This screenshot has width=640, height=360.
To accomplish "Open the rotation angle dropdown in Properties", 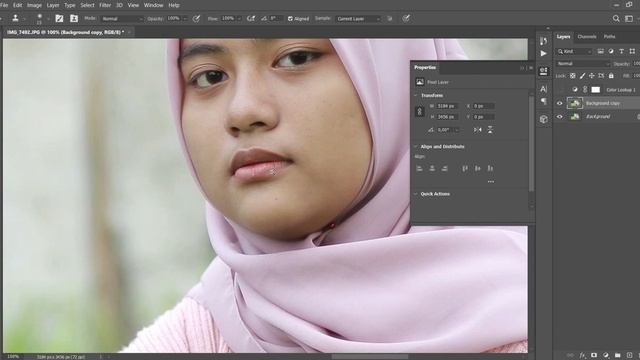I will tap(457, 130).
